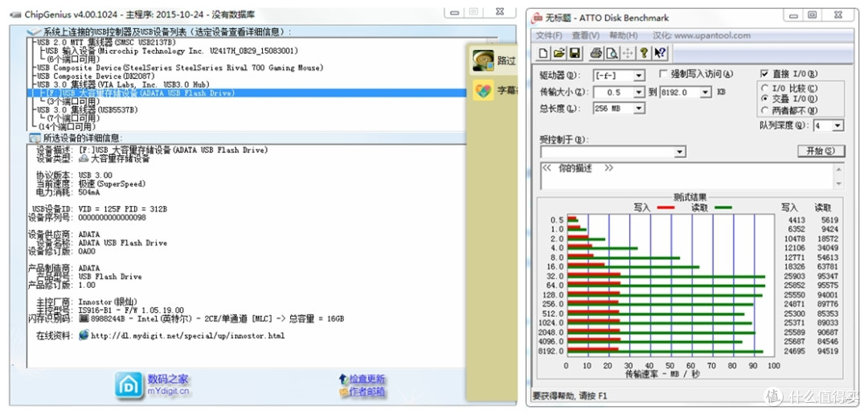The width and height of the screenshot is (868, 415).
Task: Click the 汉化: www.upantool.com menu entry
Action: click(x=702, y=35)
